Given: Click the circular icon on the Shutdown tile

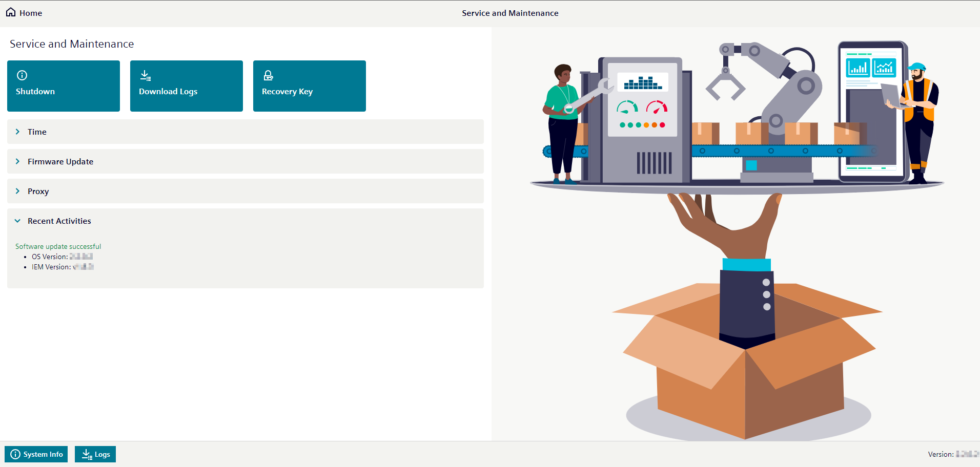Looking at the screenshot, I should 22,75.
